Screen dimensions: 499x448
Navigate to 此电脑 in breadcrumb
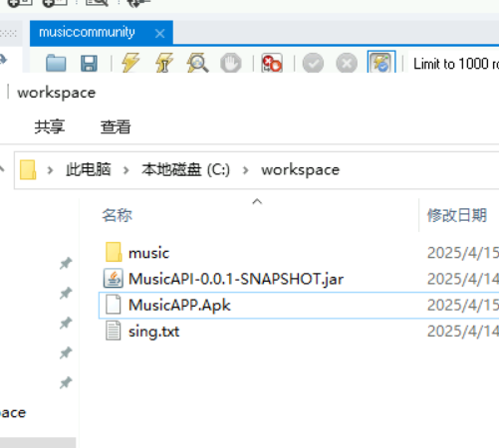pos(89,170)
